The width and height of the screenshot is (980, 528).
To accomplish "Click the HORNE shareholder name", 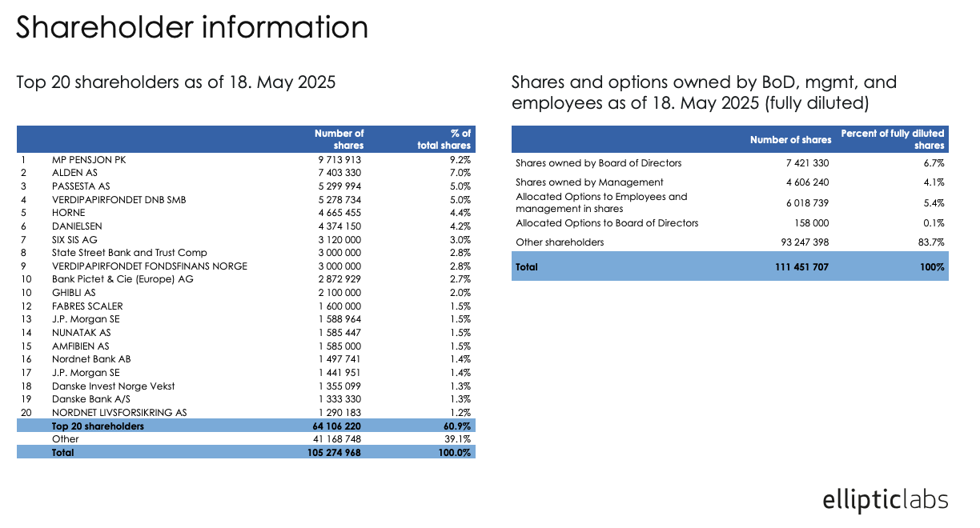I will click(x=68, y=213).
